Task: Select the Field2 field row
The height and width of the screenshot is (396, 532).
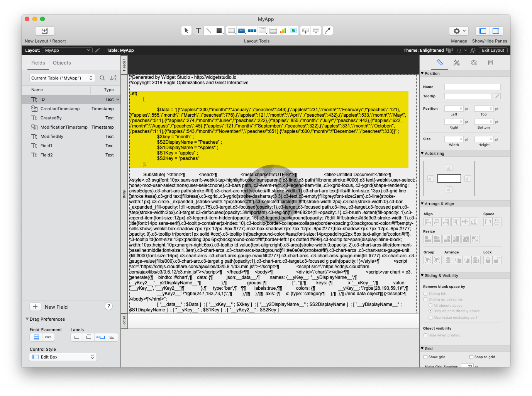Action: (71, 155)
